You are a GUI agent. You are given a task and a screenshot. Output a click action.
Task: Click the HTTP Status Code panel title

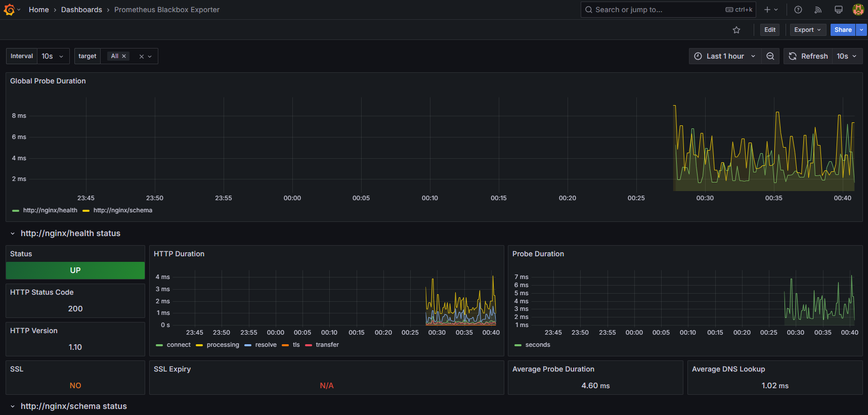pyautogui.click(x=42, y=292)
